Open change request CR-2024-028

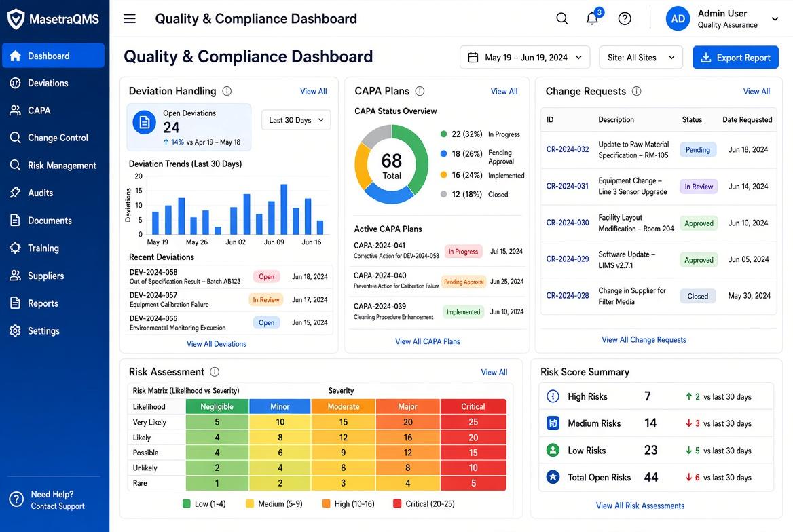point(568,295)
